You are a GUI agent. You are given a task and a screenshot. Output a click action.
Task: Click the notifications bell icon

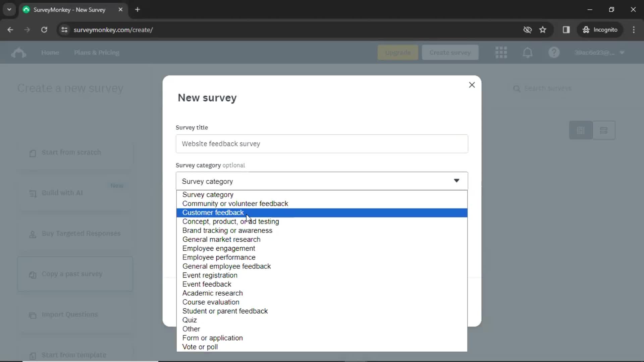(528, 52)
